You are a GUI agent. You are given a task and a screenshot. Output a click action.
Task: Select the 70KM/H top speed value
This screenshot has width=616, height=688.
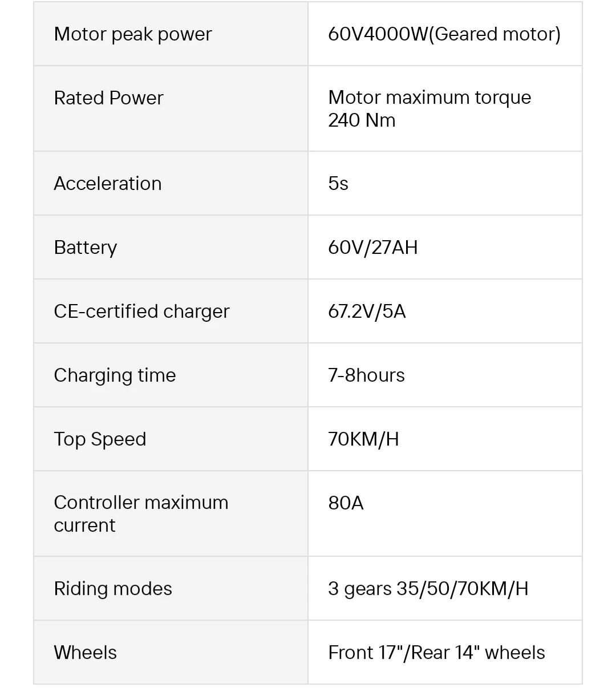tap(363, 439)
